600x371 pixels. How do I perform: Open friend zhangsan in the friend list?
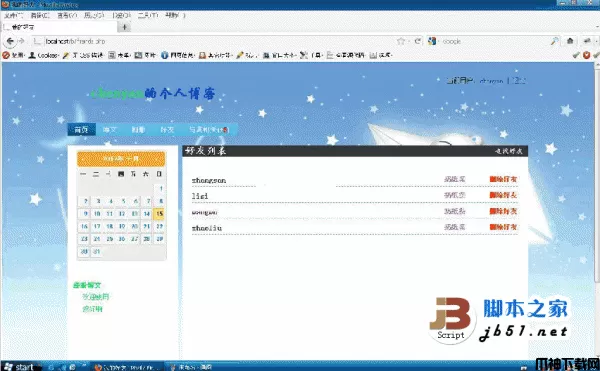(x=209, y=180)
